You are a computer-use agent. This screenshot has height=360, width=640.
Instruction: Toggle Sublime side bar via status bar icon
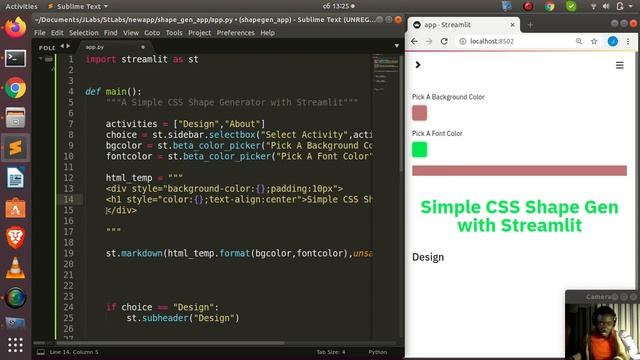pyautogui.click(x=41, y=352)
